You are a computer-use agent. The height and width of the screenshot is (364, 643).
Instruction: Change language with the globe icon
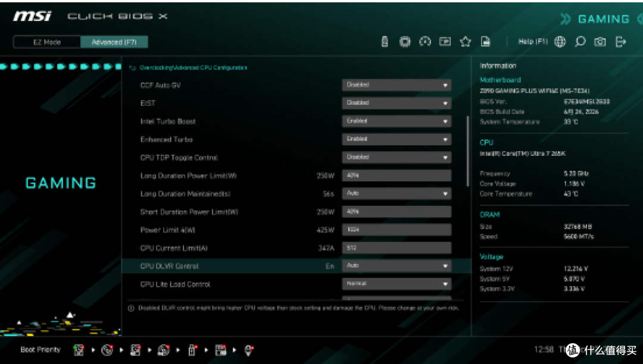(x=560, y=42)
